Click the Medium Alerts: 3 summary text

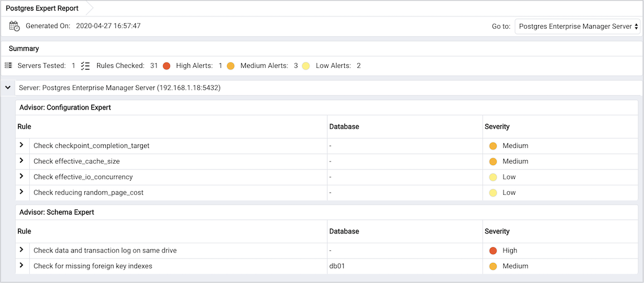click(269, 65)
